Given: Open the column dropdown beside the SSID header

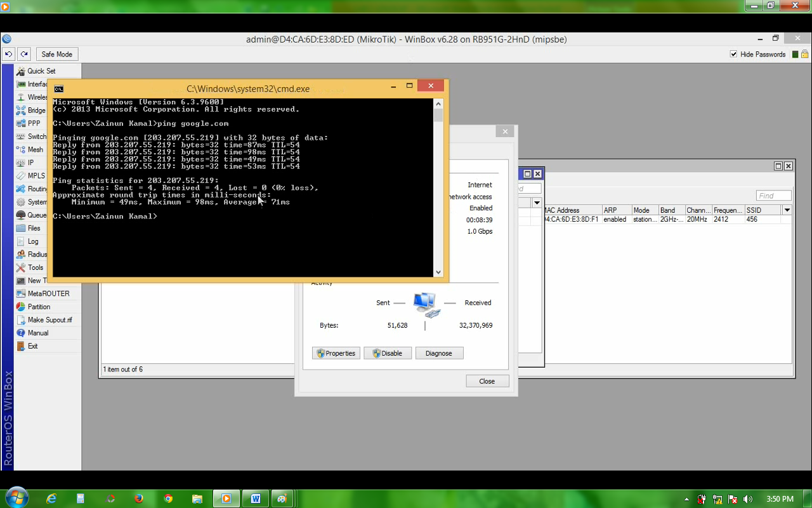Looking at the screenshot, I should [787, 210].
